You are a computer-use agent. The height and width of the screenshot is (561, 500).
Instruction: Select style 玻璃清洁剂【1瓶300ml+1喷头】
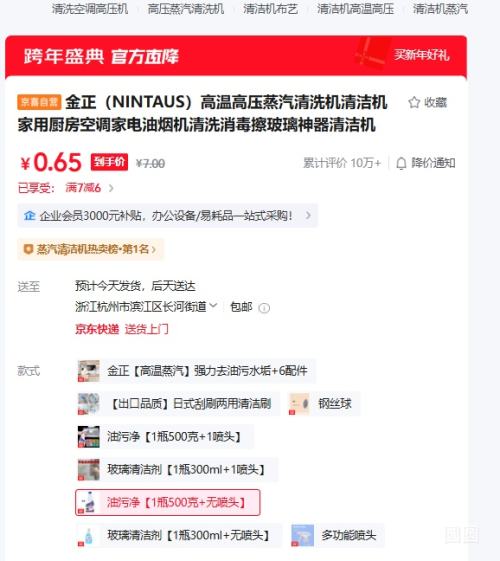pos(177,469)
